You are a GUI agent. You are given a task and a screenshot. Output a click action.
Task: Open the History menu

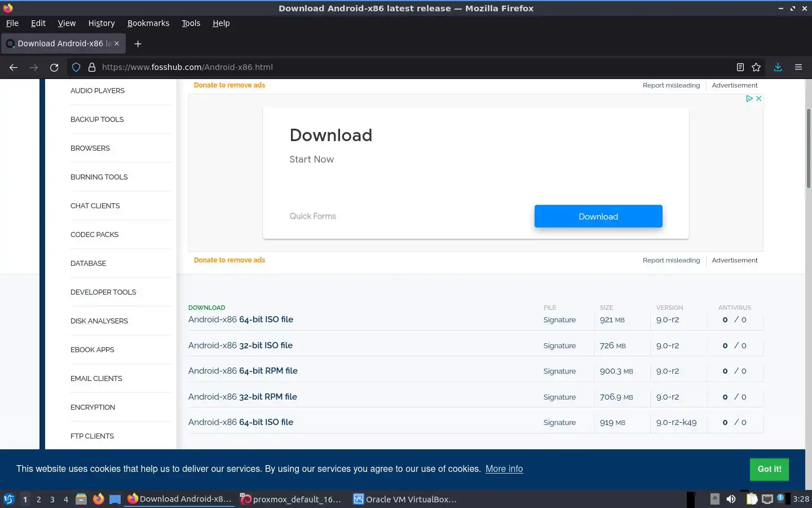click(x=101, y=23)
